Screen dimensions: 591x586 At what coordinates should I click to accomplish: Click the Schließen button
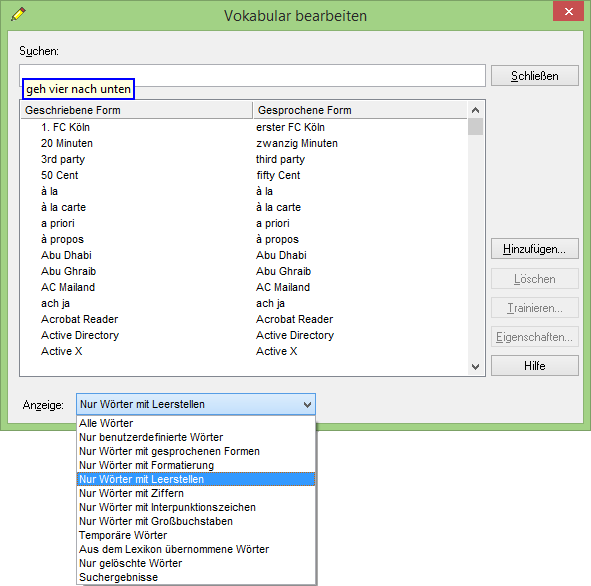point(534,76)
